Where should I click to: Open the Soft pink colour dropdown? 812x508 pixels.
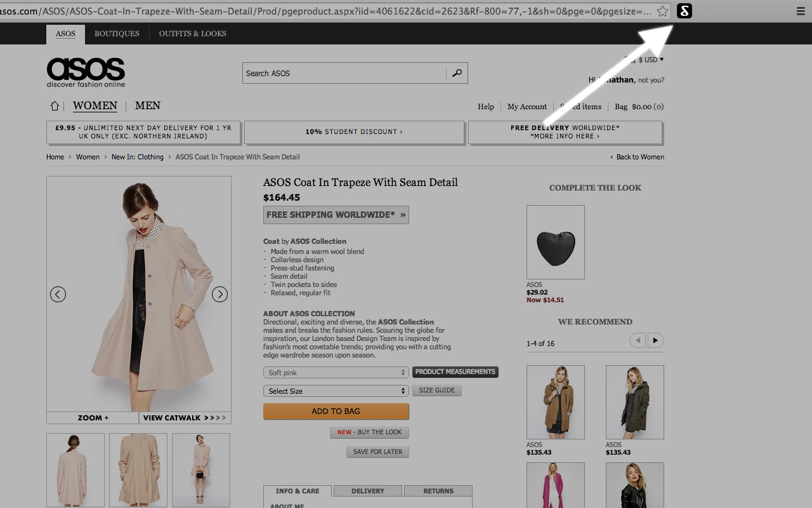coord(336,373)
